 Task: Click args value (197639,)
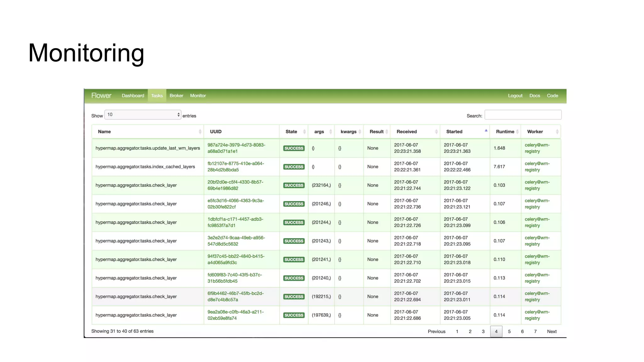coord(321,315)
